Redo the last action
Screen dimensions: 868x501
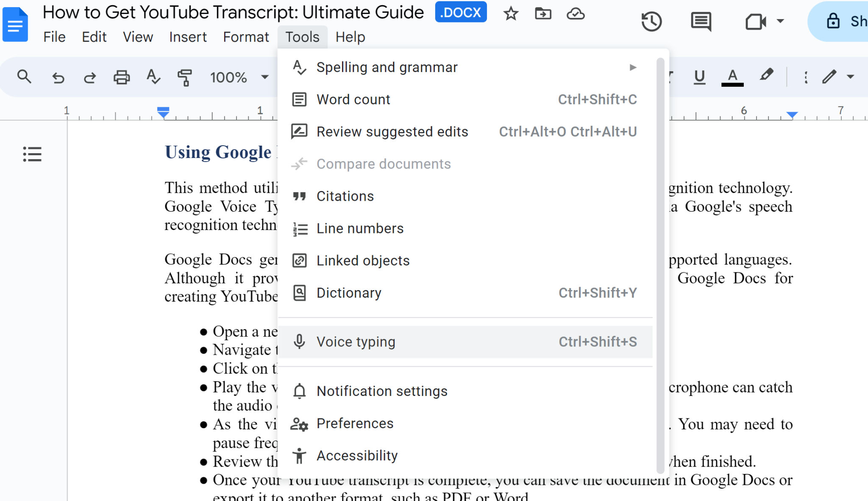[90, 77]
